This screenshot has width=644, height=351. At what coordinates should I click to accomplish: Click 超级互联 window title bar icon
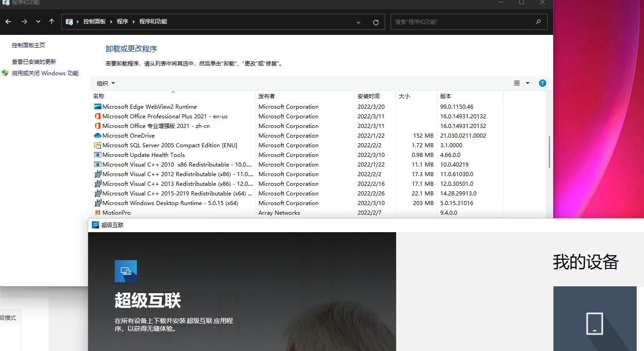[95, 225]
